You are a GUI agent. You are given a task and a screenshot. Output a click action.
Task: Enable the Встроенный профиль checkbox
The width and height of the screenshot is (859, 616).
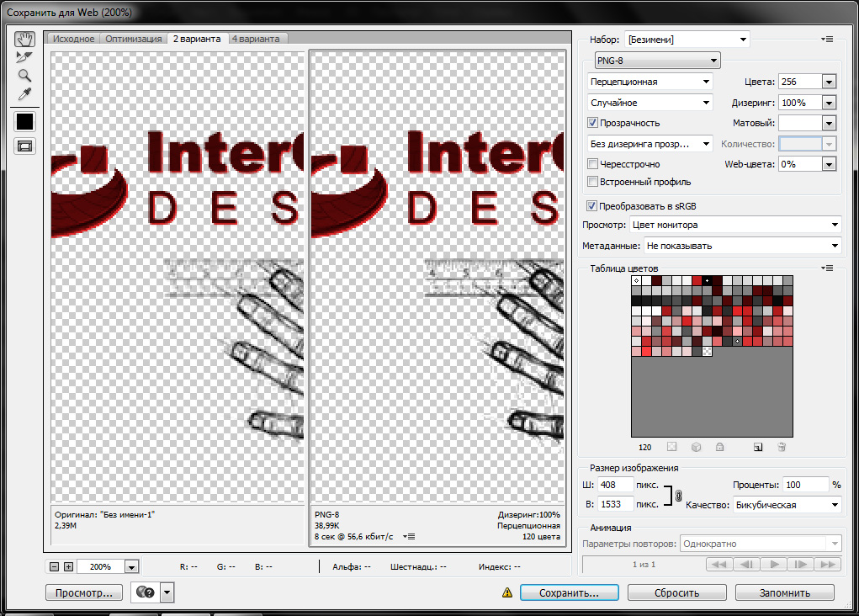point(592,182)
